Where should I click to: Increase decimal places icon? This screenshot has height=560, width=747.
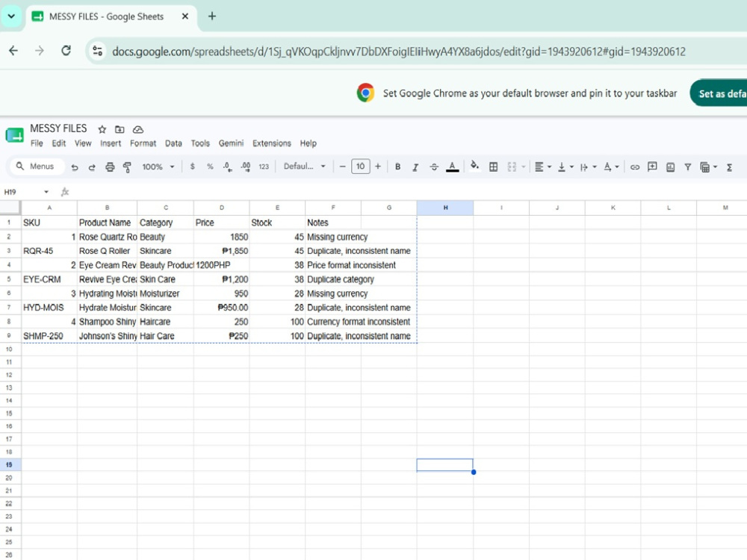[245, 167]
